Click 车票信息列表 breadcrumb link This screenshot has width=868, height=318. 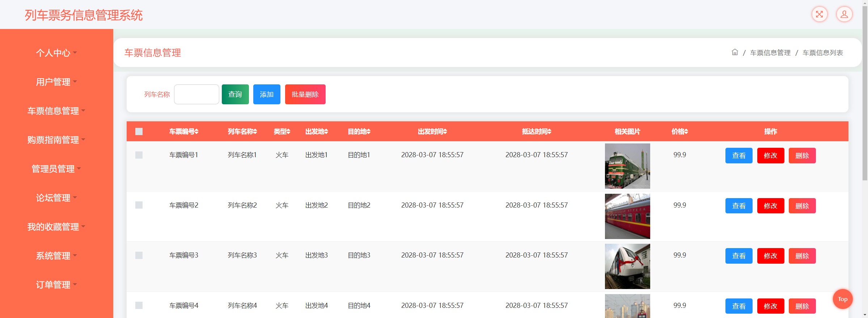[823, 53]
